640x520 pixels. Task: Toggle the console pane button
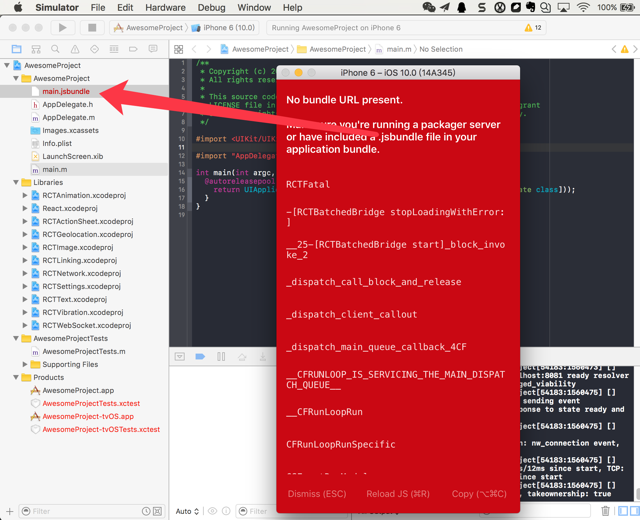635,511
